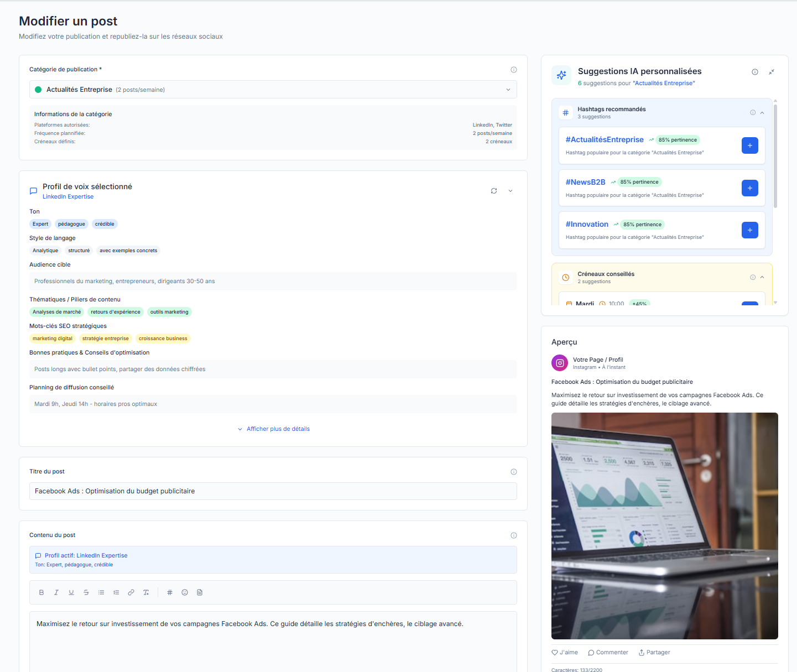Add the #Innovation hashtag with plus button

pos(749,230)
